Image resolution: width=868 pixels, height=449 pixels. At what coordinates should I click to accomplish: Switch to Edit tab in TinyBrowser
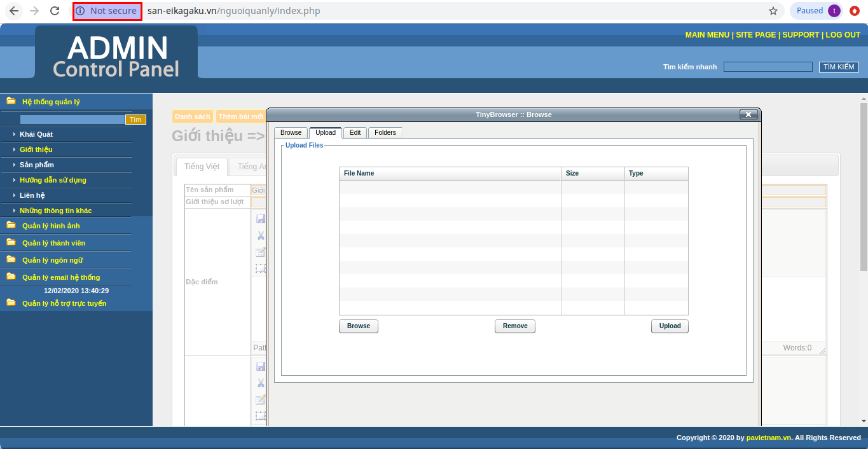[355, 133]
